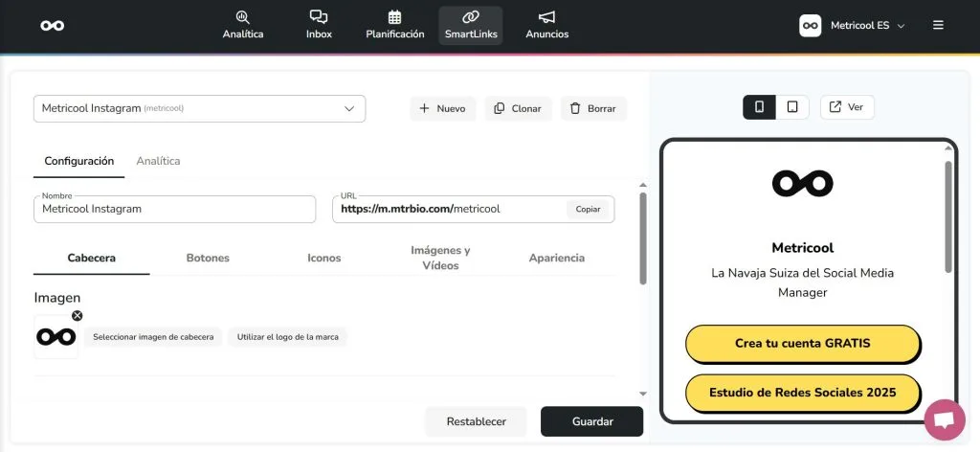Screen dimensions: 980x452
Task: Click the Guardar button
Action: [x=591, y=421]
